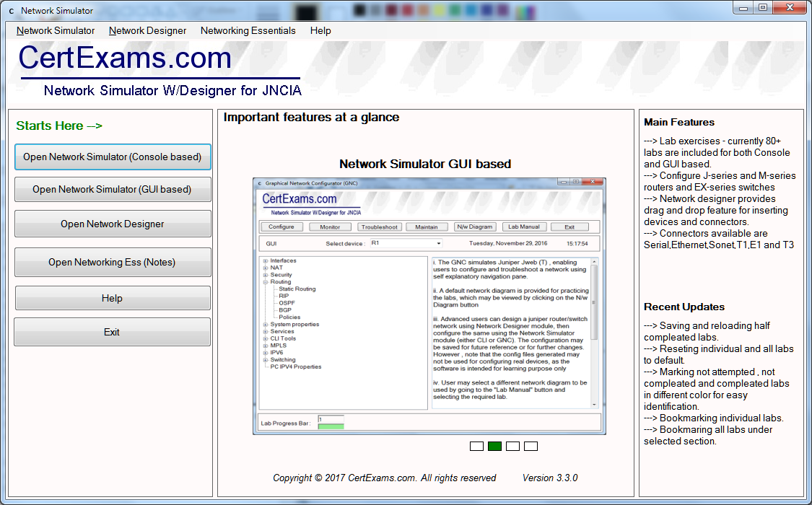Click Configure in the GNC preview toolbar
Screen dimensions: 812x505
coord(281,226)
